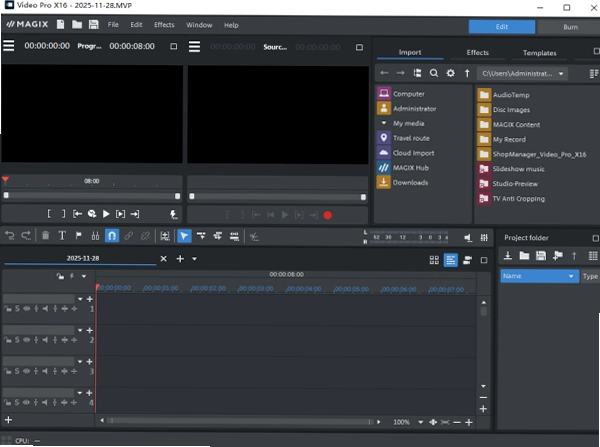
Task: Expand track 3 dropdown arrow
Action: [x=80, y=362]
